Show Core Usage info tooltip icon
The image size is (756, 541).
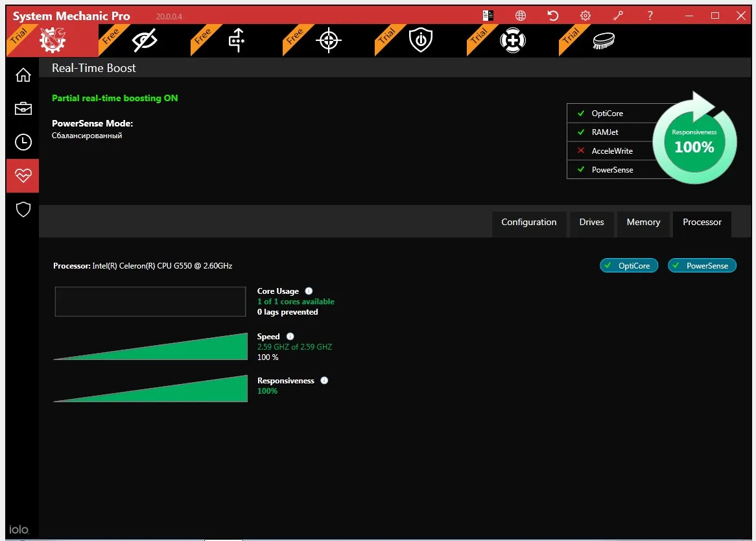309,291
